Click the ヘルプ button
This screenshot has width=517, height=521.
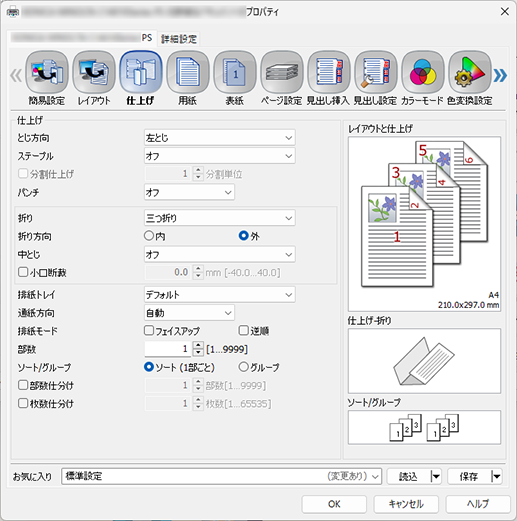pos(478,504)
